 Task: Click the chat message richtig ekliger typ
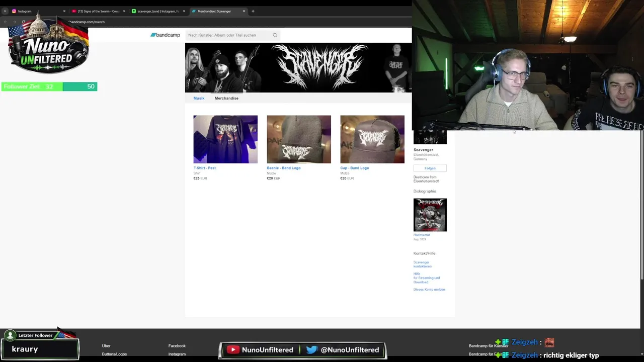point(571,355)
